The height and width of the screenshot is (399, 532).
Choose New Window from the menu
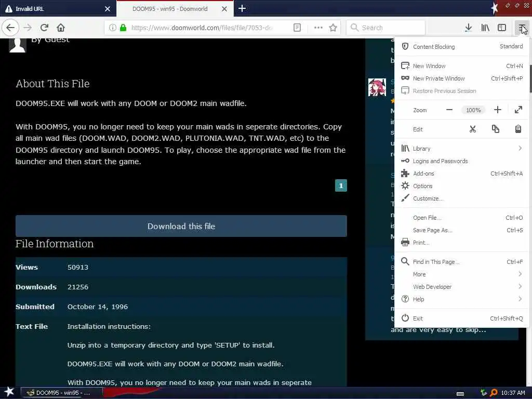462,66
